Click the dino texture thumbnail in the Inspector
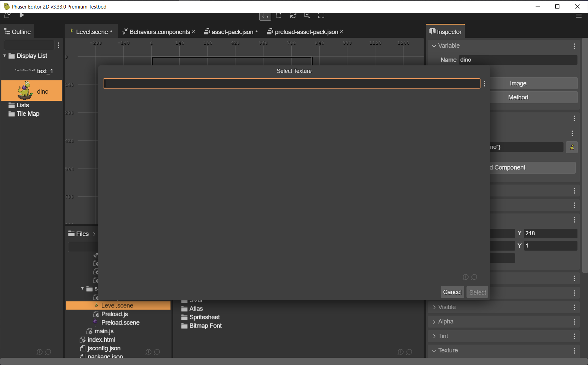Image resolution: width=588 pixels, height=365 pixels. click(572, 147)
